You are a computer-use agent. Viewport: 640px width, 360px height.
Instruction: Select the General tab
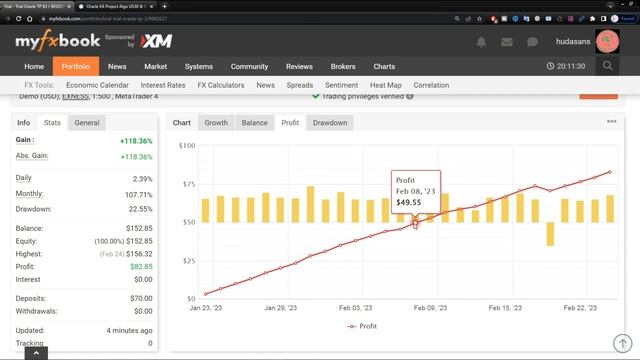pyautogui.click(x=87, y=123)
